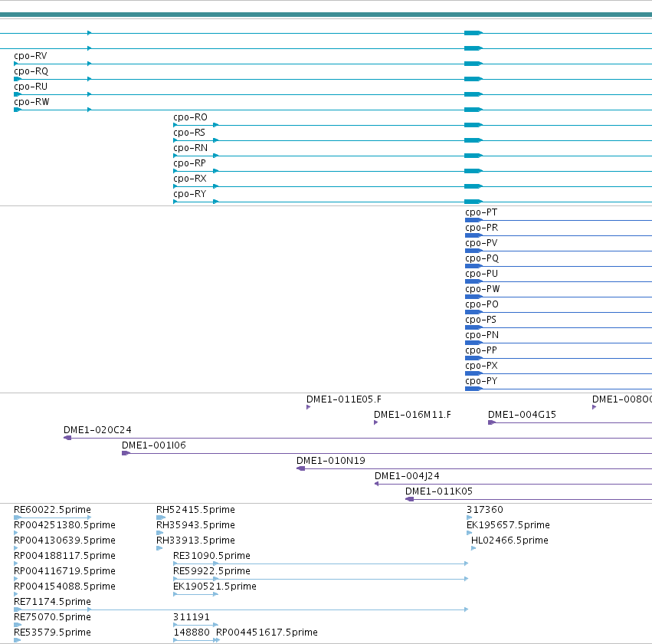Click the cpo-PP protein feature

click(558, 358)
